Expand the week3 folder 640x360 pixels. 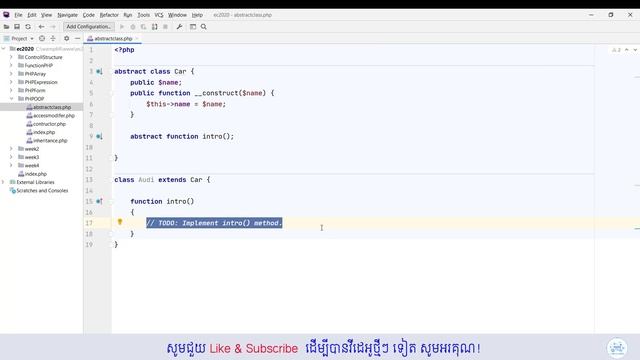tap(11, 157)
